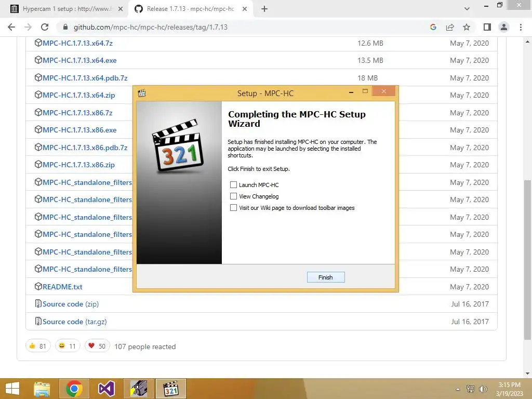Viewport: 532px width, 399px height.
Task: Reload the GitHub page
Action: click(x=45, y=27)
